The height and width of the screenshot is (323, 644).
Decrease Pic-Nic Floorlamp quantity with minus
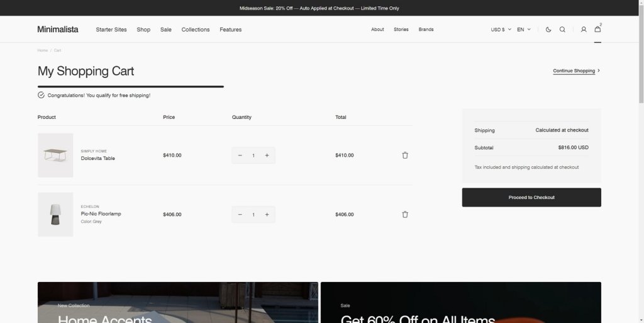click(240, 215)
